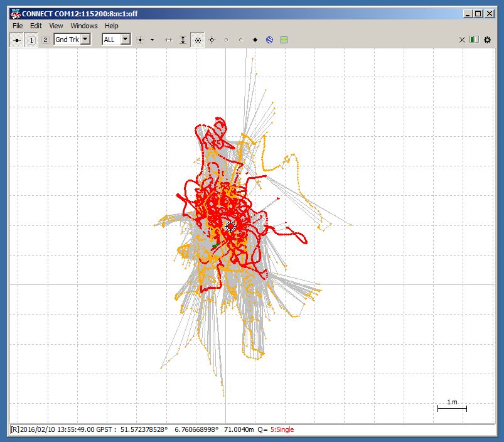Open the Windows menu
The image size is (504, 442).
point(83,26)
